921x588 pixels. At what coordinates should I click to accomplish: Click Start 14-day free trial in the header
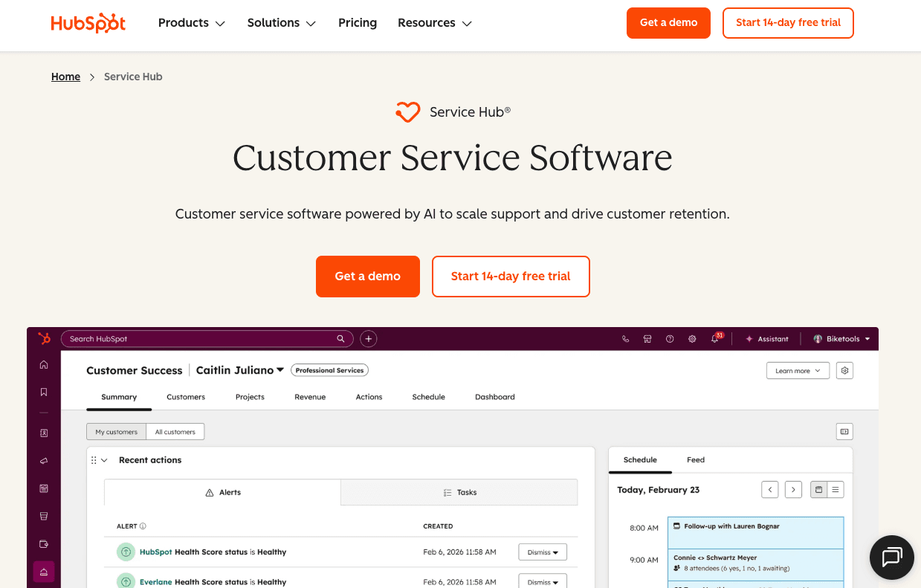click(x=788, y=23)
